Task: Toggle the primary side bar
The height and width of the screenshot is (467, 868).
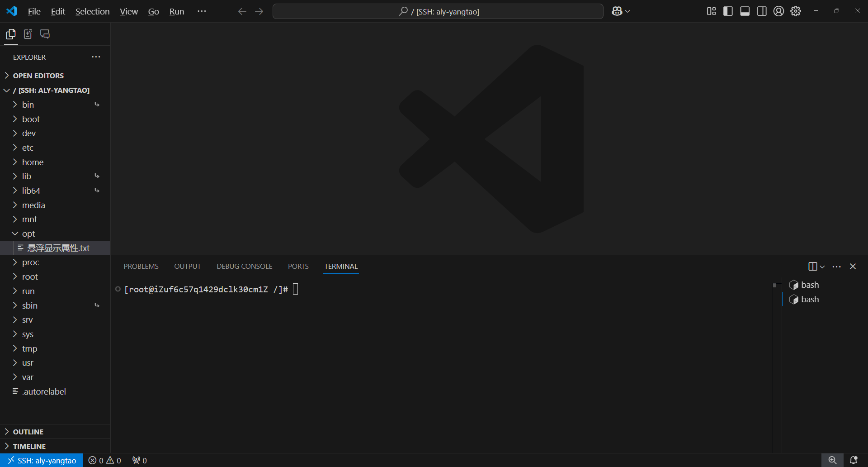Action: [x=728, y=11]
